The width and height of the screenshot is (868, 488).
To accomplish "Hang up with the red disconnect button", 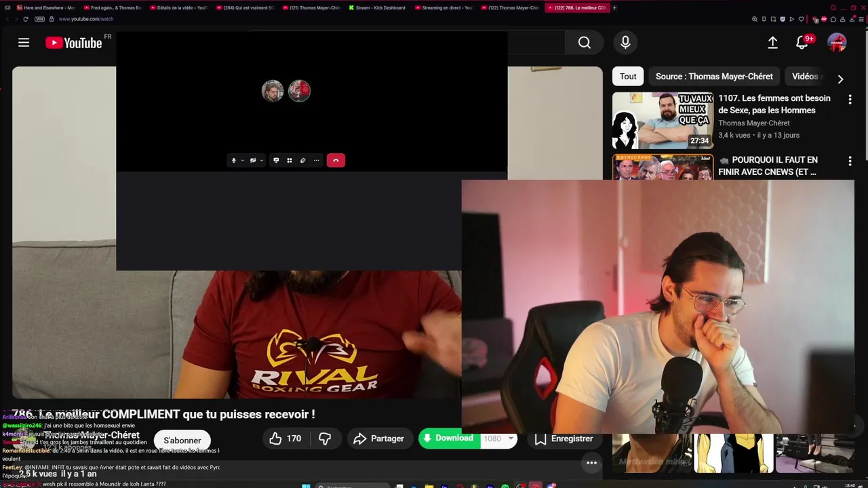I will [336, 161].
